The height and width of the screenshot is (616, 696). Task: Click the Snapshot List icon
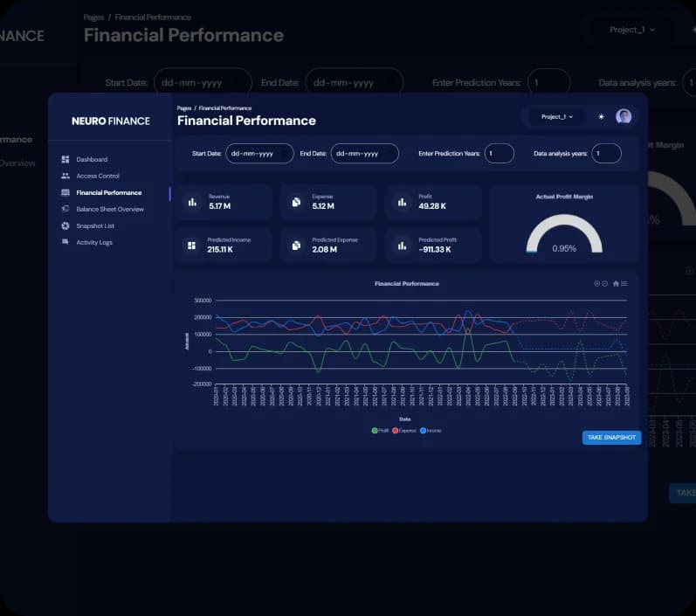(x=65, y=225)
